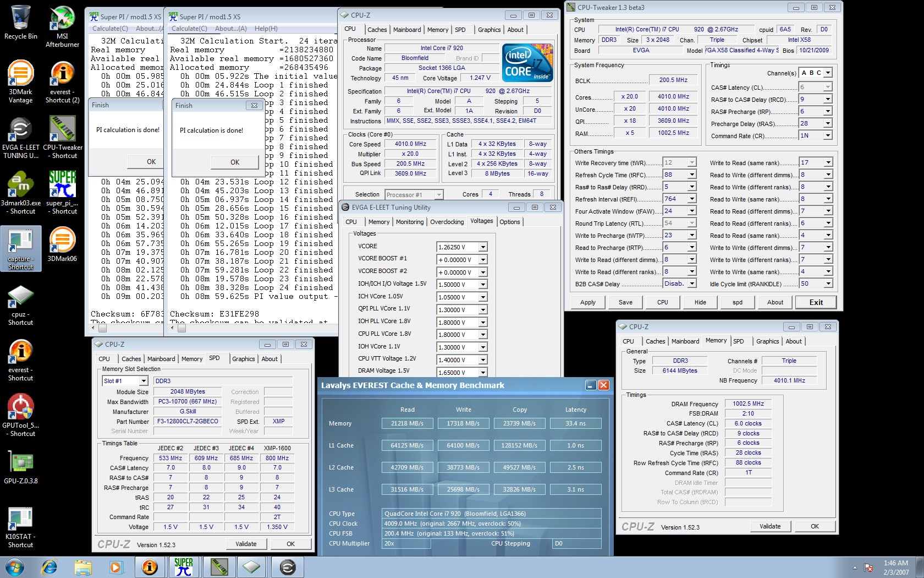This screenshot has width=924, height=578.
Task: Select the capture Shortcut desktop icon
Action: click(21, 248)
